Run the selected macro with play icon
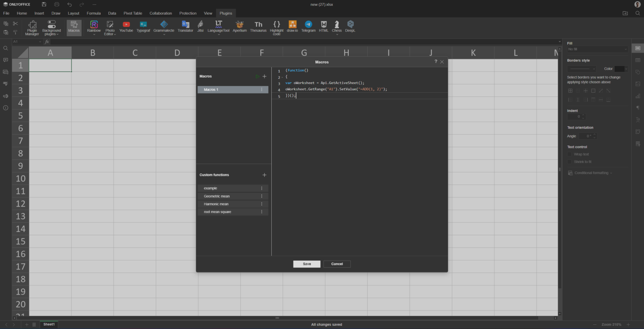Viewport: 644px width, 329px height. [257, 76]
